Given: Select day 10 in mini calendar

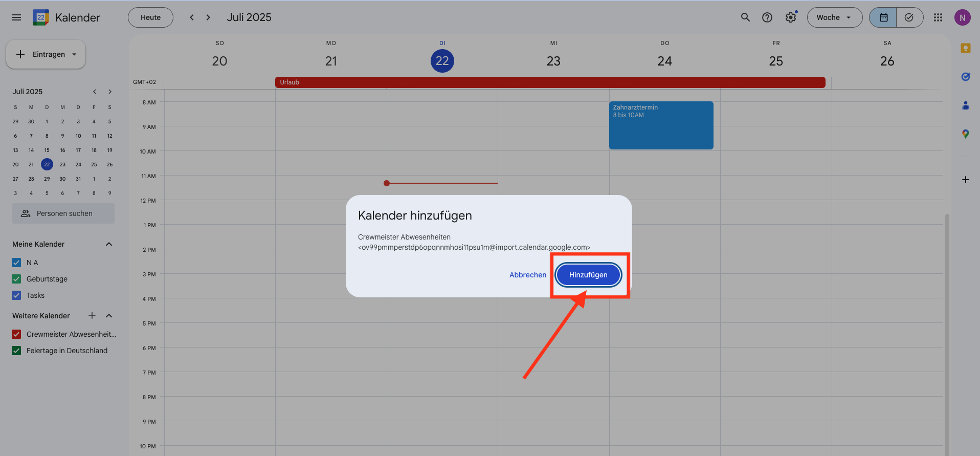Looking at the screenshot, I should 78,136.
